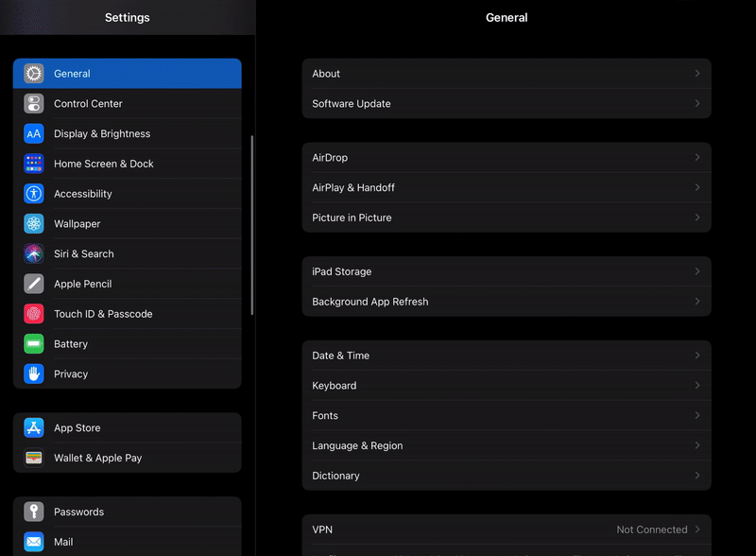Open the Date & Time chevron
Image resolution: width=756 pixels, height=556 pixels.
697,356
